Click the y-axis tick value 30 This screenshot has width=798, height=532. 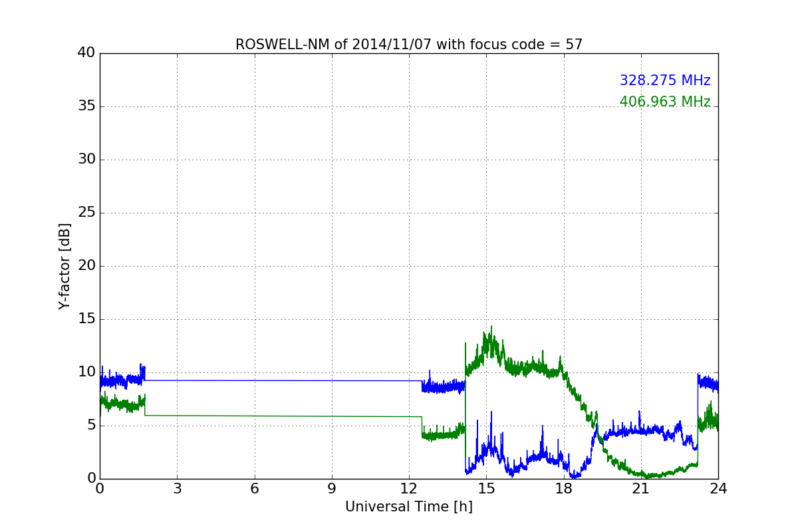pyautogui.click(x=86, y=160)
